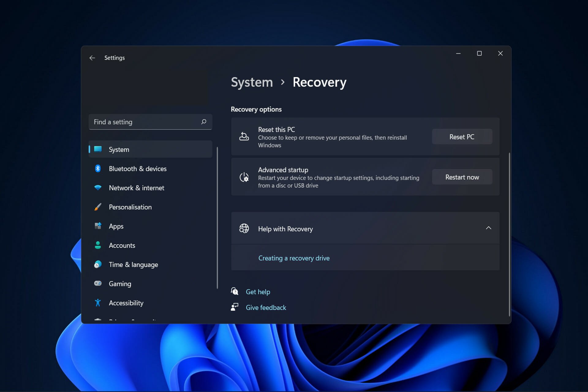The height and width of the screenshot is (392, 588).
Task: Open the Creating a recovery drive link
Action: coord(294,258)
